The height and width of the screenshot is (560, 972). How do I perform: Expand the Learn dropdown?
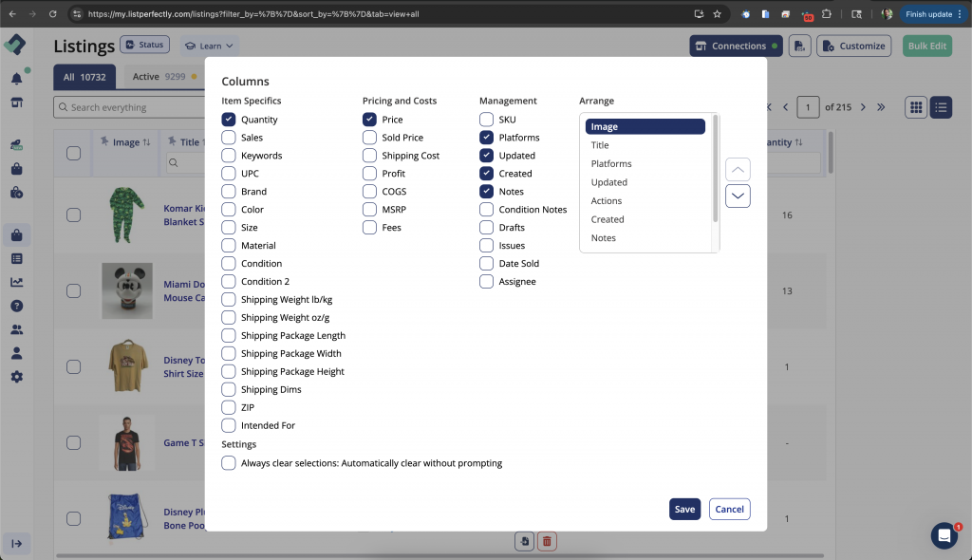(208, 45)
